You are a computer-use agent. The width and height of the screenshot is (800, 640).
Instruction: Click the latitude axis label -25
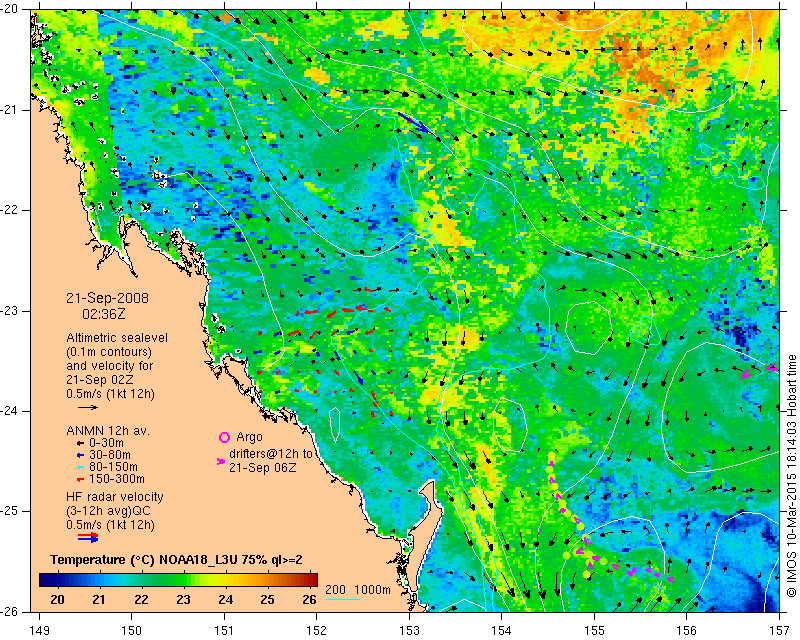click(9, 511)
